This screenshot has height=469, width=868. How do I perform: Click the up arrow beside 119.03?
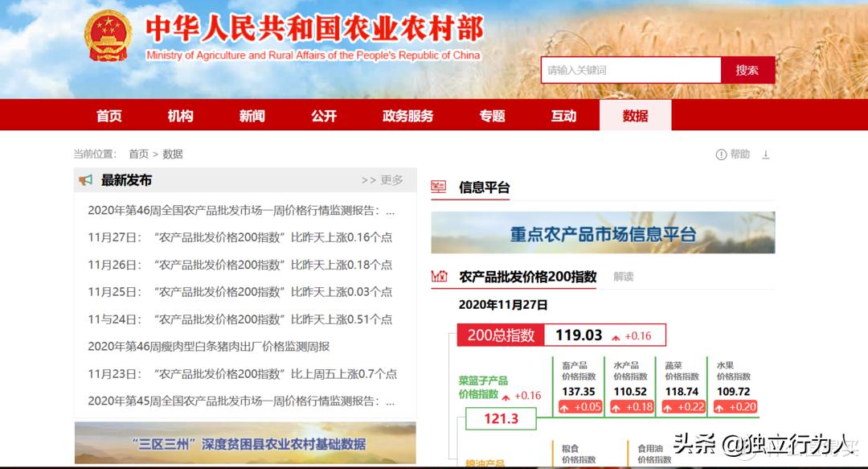tap(616, 334)
